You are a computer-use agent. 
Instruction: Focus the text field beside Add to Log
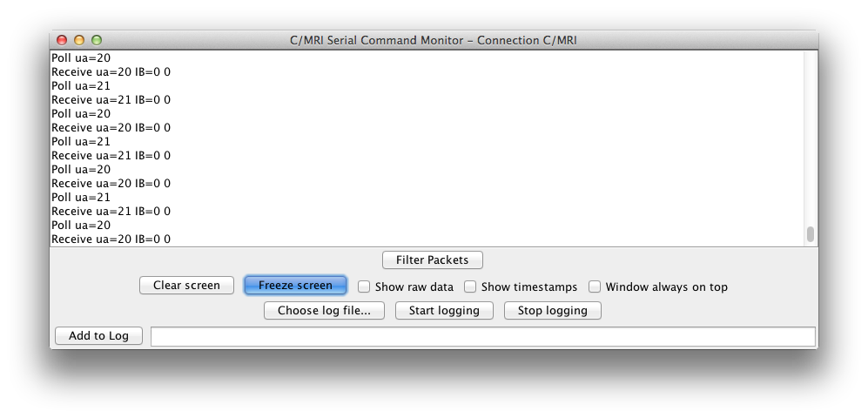[482, 336]
